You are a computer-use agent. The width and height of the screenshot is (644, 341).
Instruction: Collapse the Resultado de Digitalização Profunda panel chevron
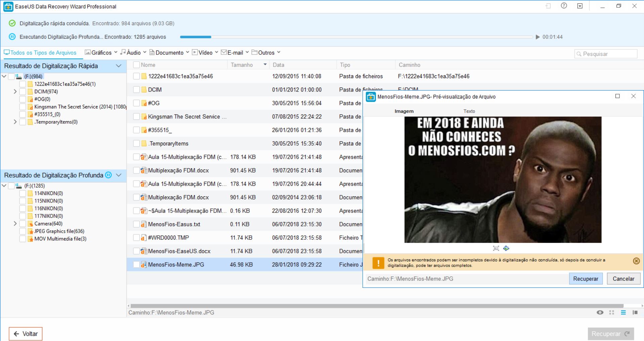click(119, 175)
